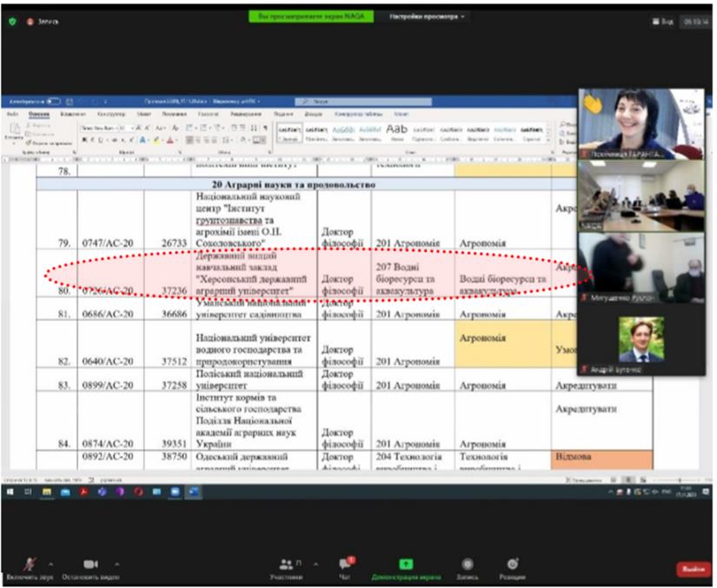Click the Word icon on the taskbar
This screenshot has height=588, width=717.
194,492
